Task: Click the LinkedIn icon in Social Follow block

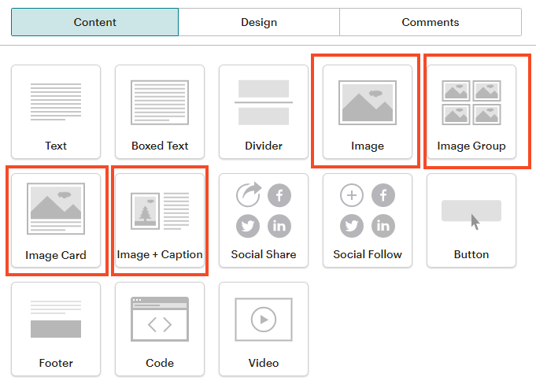Action: (383, 226)
